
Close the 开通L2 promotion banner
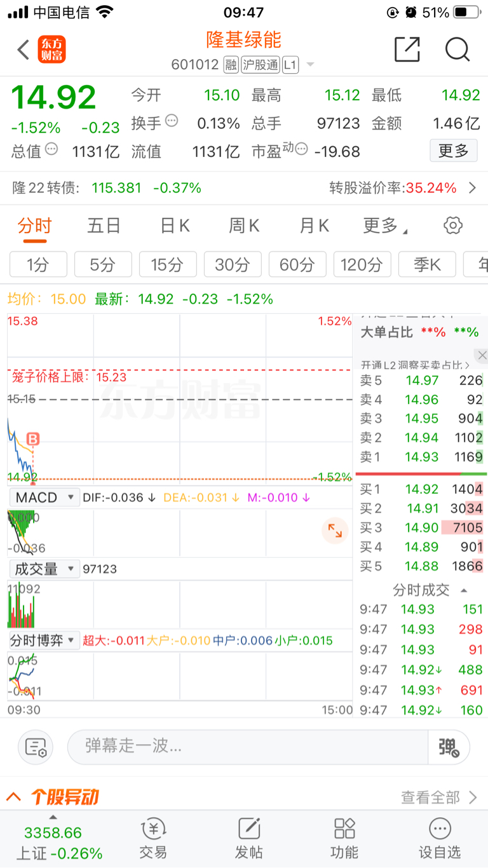(x=482, y=355)
